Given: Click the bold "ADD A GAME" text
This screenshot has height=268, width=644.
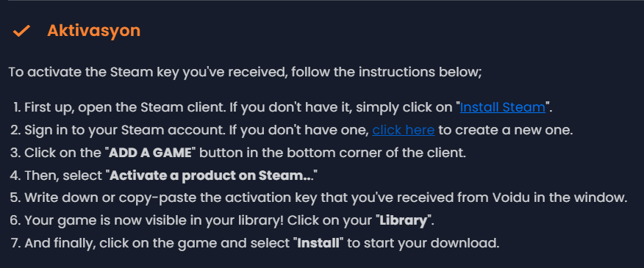Looking at the screenshot, I should [150, 153].
